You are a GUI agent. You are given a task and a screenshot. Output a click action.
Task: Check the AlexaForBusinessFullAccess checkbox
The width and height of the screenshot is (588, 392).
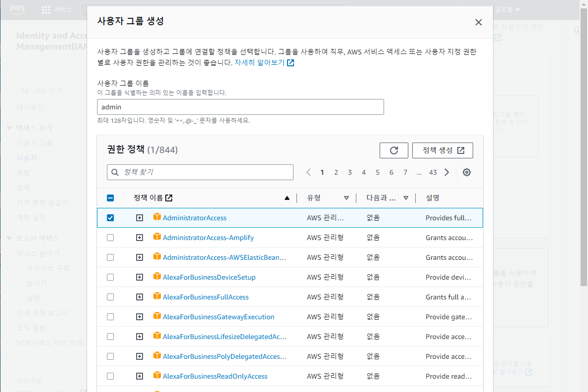(110, 297)
